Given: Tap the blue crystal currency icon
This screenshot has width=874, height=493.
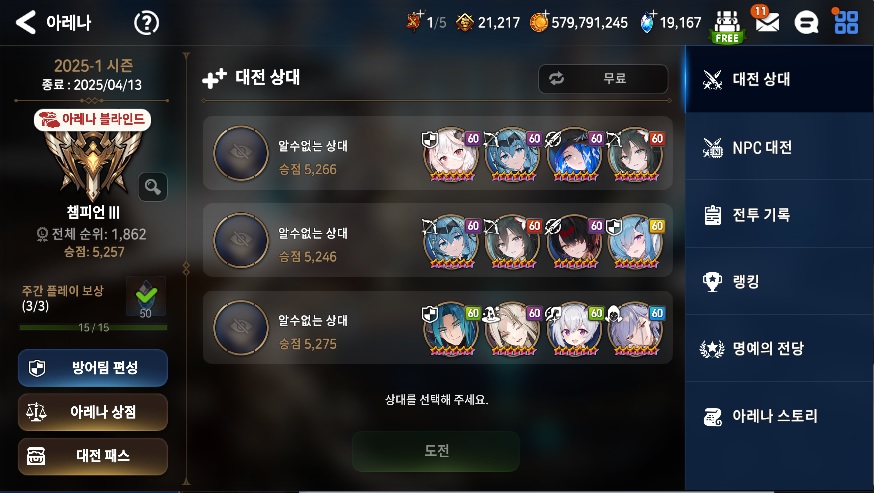Looking at the screenshot, I should 647,22.
